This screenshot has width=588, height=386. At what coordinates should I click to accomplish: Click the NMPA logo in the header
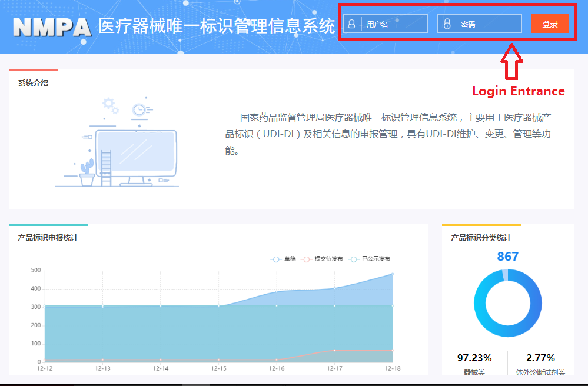pyautogui.click(x=52, y=27)
